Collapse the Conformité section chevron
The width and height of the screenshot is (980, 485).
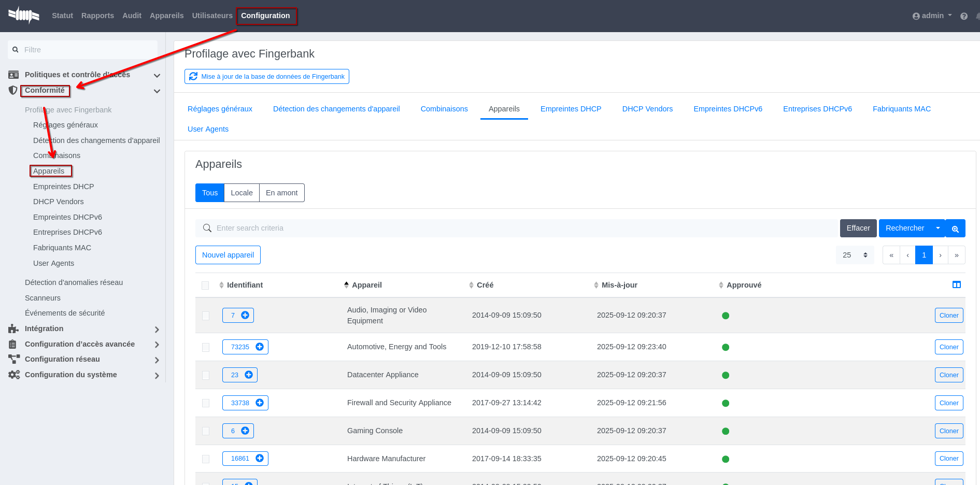click(157, 91)
